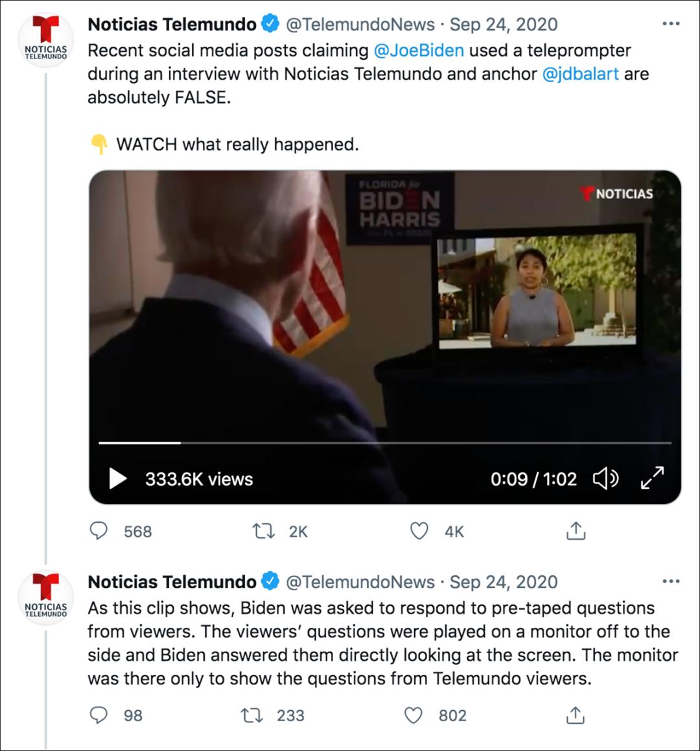Reply to the second tweet with 98 replies
Viewport: 700px width, 751px height.
(x=99, y=715)
